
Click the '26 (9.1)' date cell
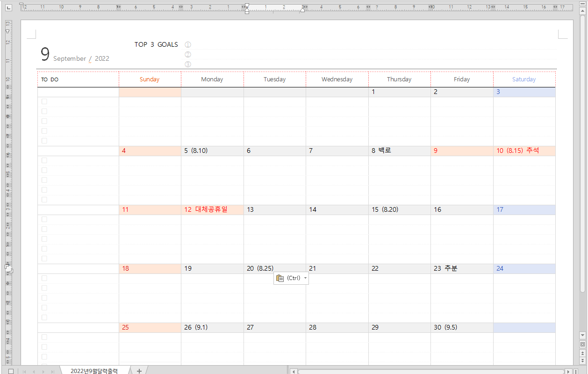212,328
